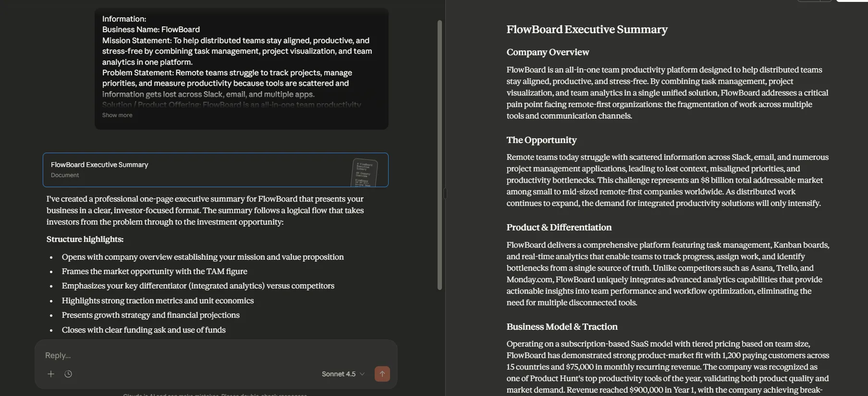Click The Opportunity section heading
Image resolution: width=868 pixels, height=396 pixels.
click(541, 140)
